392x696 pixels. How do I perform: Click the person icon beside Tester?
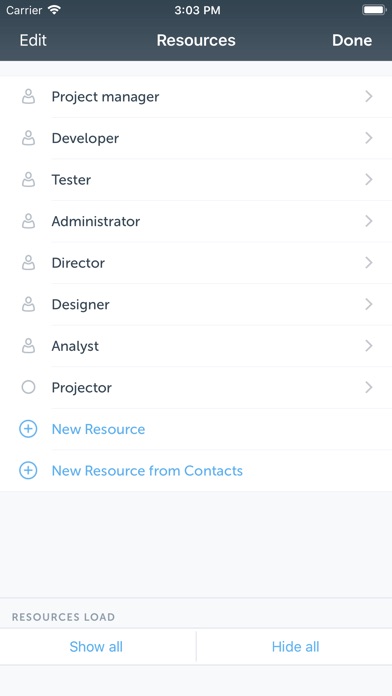pos(28,180)
